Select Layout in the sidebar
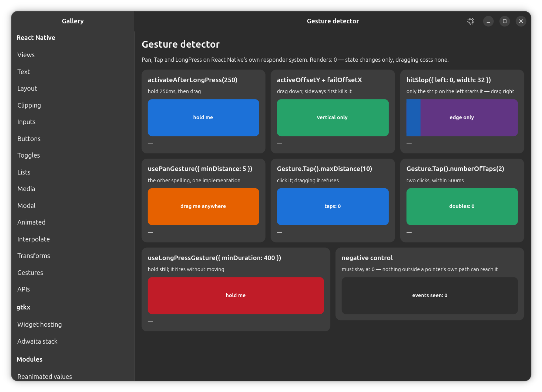The width and height of the screenshot is (542, 392). pos(73,88)
